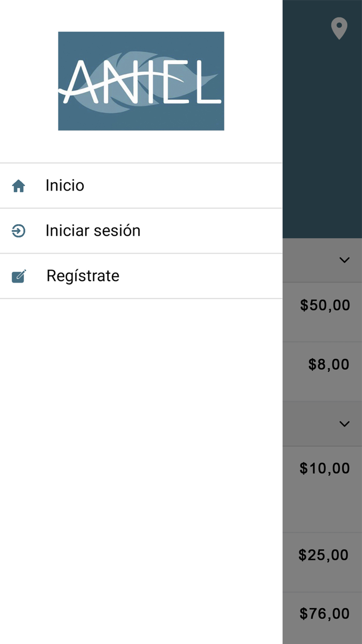Select Regístrate in the side drawer

coord(83,276)
